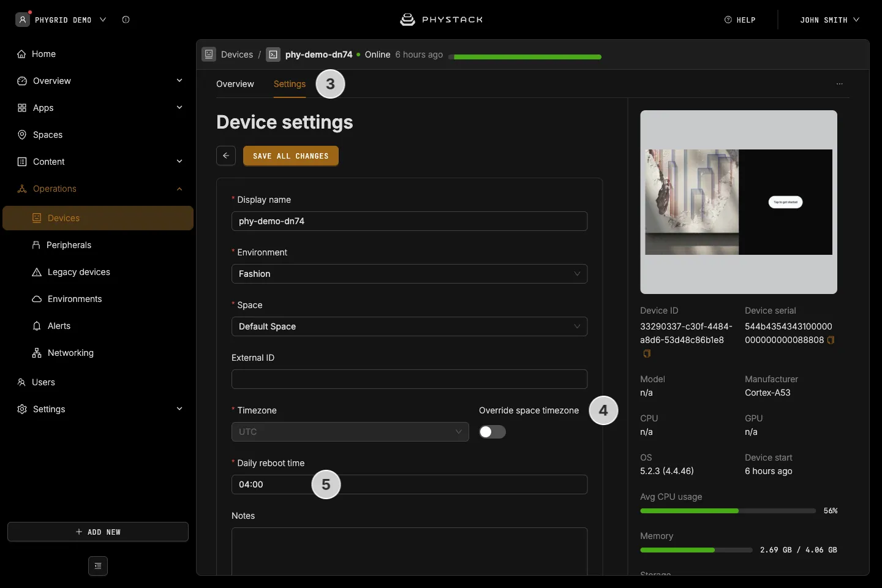
Task: Click the Users icon in the sidebar
Action: tap(22, 382)
